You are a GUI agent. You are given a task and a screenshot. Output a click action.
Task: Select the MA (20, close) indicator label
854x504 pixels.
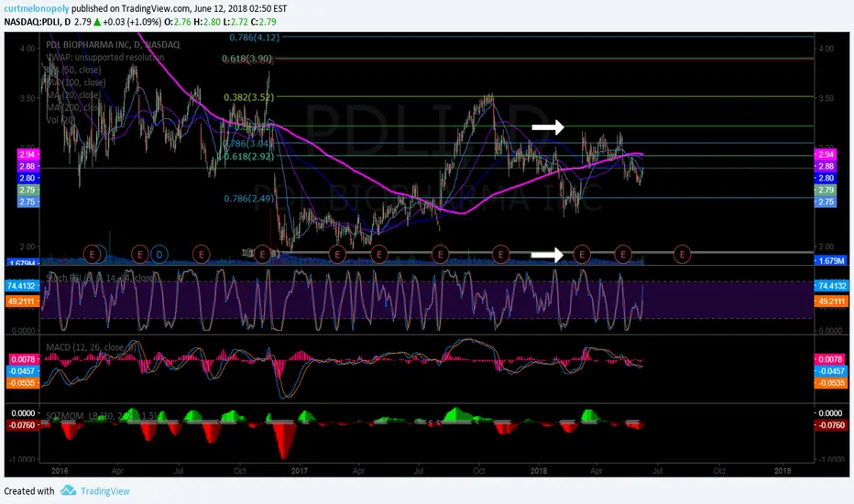click(x=73, y=94)
